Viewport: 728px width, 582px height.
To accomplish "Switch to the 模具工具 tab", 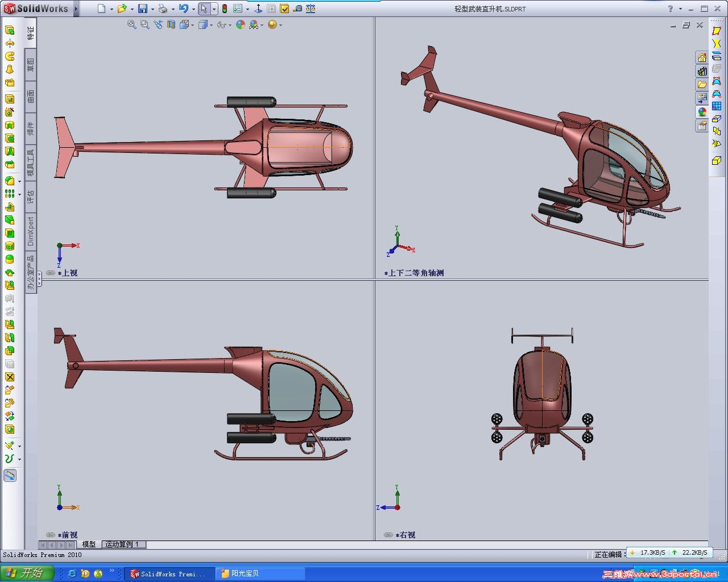I will [31, 163].
